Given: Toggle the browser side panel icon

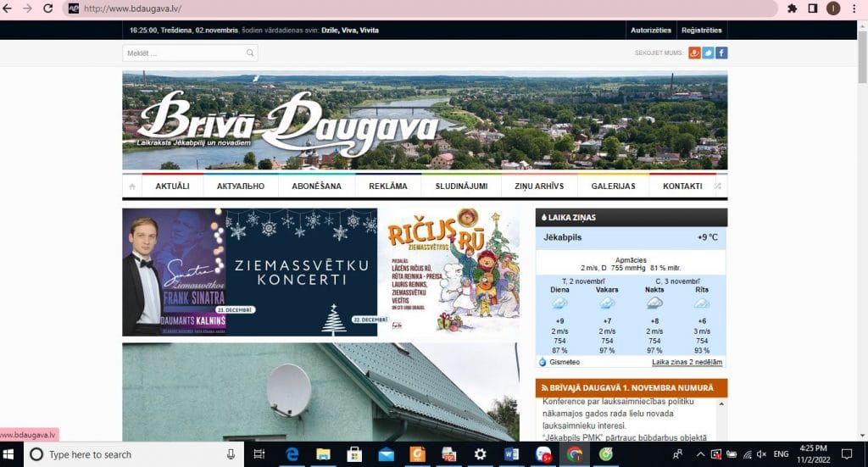Looking at the screenshot, I should click(813, 8).
